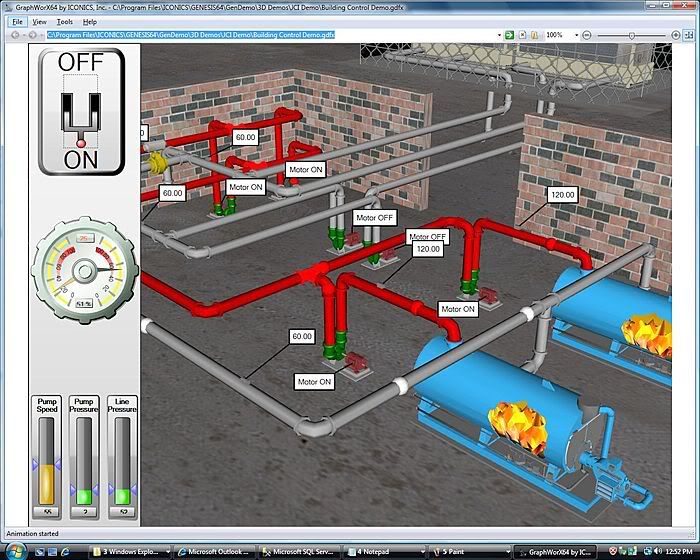Open the Tools menu
The width and height of the screenshot is (700, 560).
(65, 21)
